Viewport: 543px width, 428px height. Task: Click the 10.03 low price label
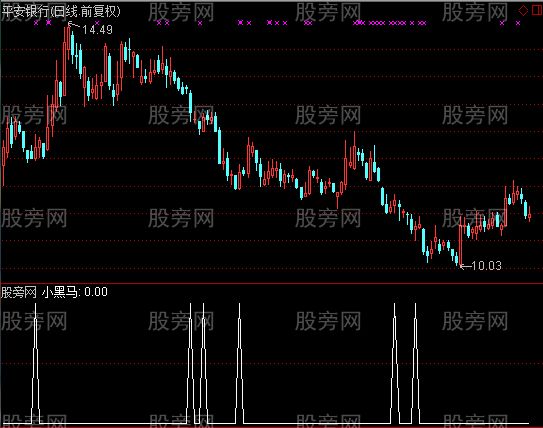pos(486,266)
